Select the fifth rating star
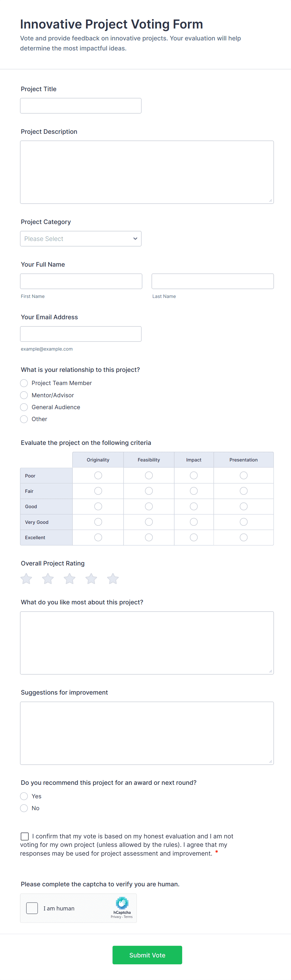Screen dimensions: 291x980 pyautogui.click(x=113, y=579)
